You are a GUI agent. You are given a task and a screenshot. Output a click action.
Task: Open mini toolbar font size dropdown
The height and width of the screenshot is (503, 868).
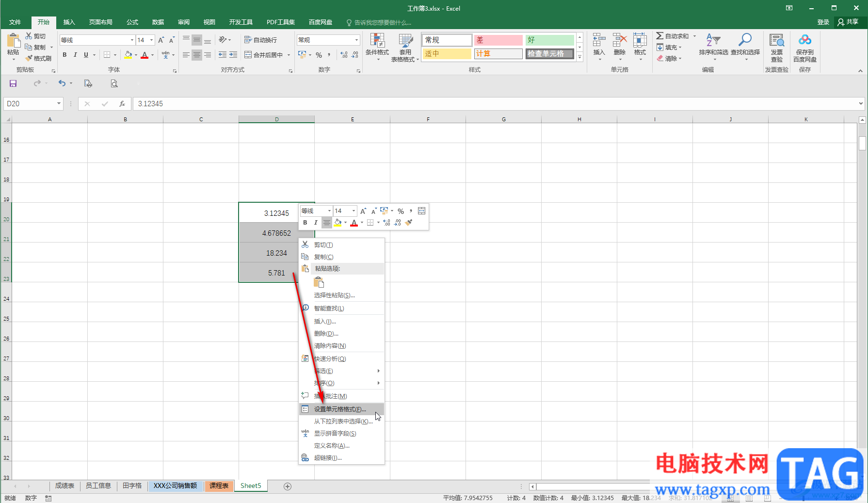click(354, 211)
